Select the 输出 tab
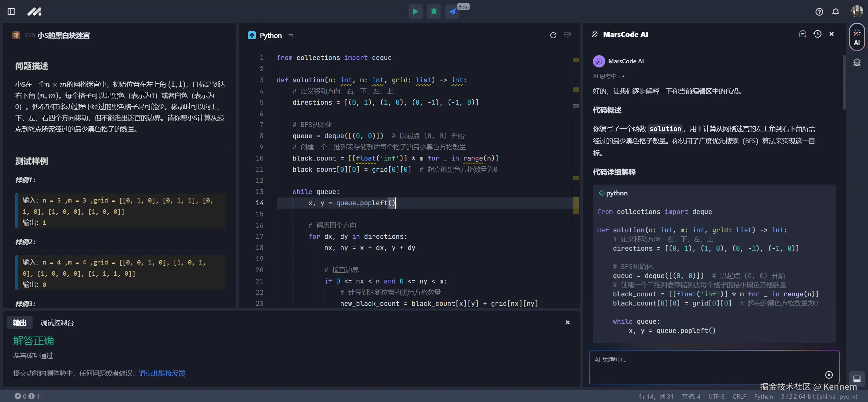The image size is (868, 402). tap(20, 323)
